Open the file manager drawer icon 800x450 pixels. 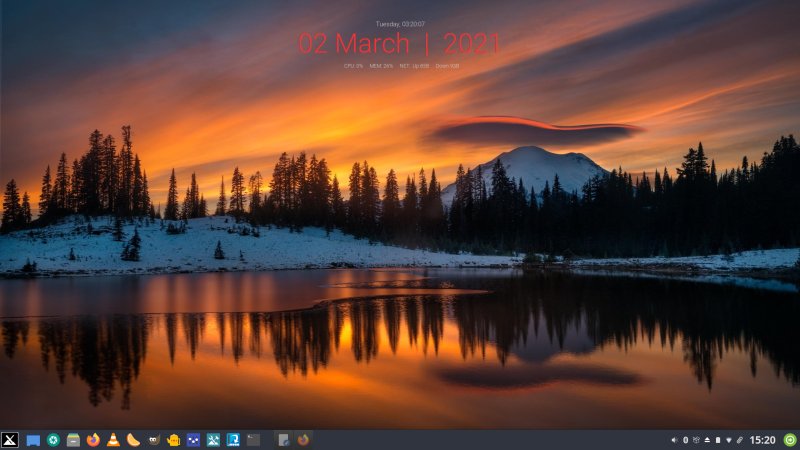73,440
